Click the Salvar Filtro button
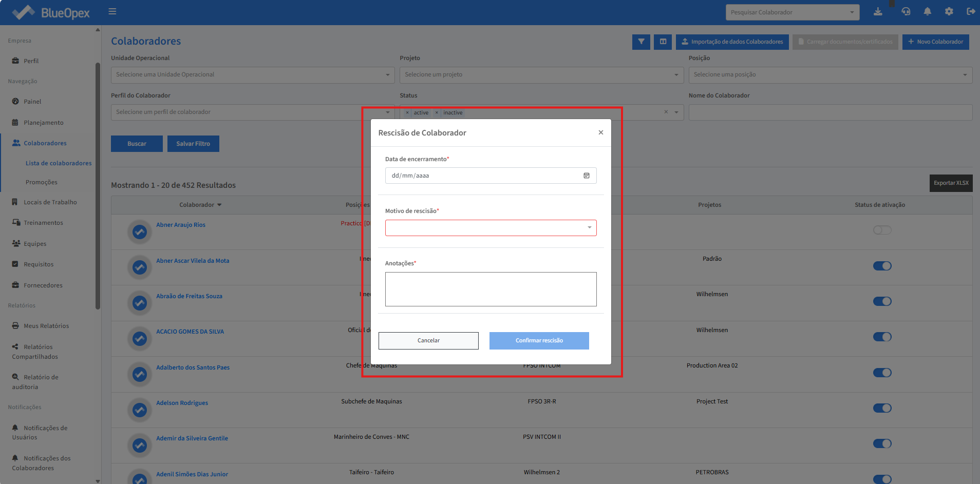 (x=193, y=144)
